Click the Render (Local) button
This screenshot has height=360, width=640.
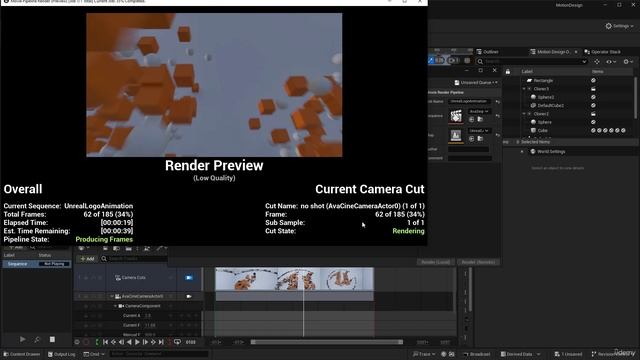tap(436, 262)
